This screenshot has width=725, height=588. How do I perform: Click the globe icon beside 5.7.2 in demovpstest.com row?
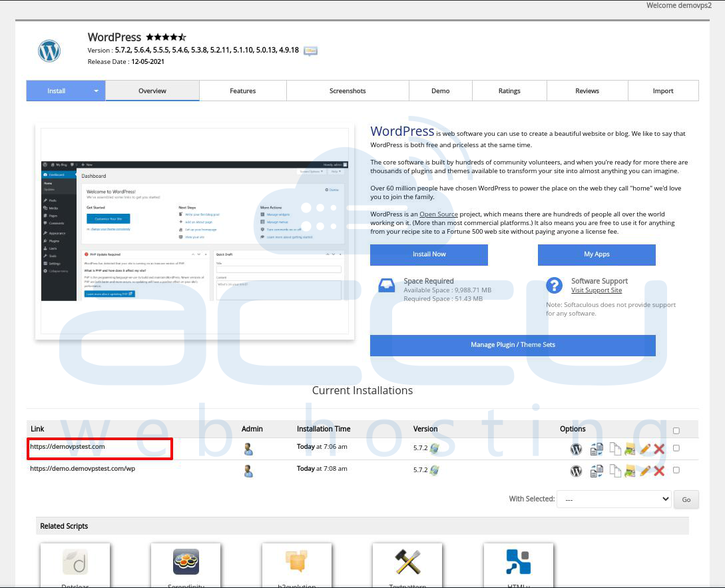[434, 447]
